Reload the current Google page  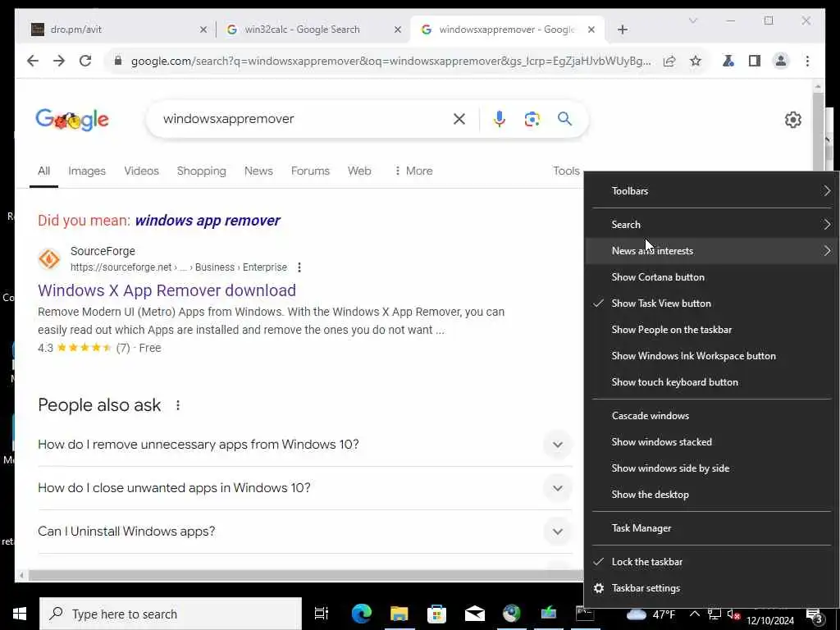(85, 61)
